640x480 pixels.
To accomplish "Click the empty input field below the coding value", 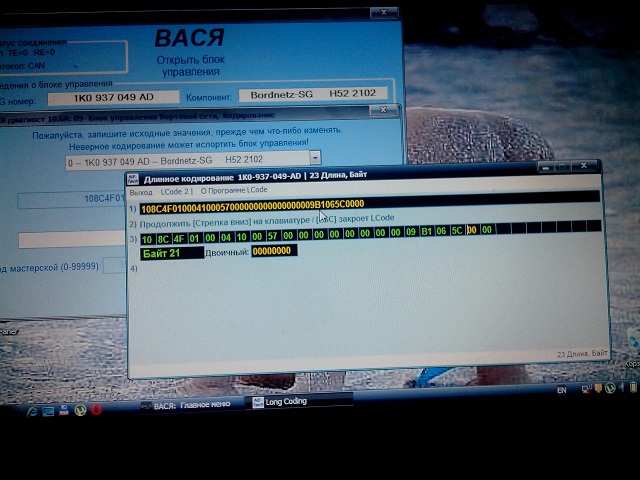I will (72, 239).
